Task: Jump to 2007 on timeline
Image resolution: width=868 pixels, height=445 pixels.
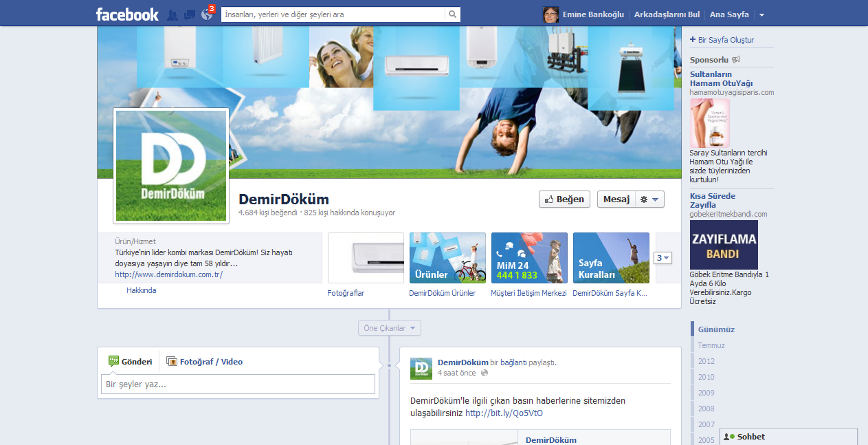Action: click(706, 424)
